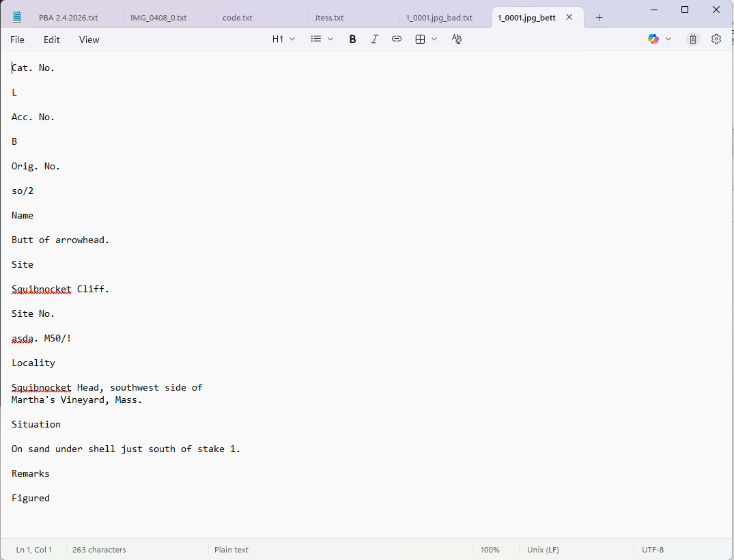Open the table options dropdown arrow
734x560 pixels.
[x=434, y=40]
